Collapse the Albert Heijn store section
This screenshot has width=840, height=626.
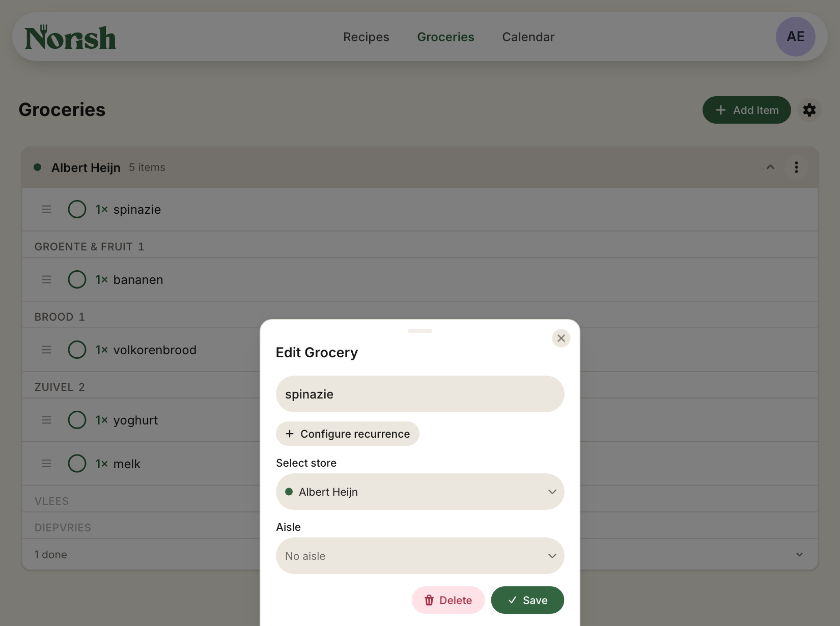(770, 167)
